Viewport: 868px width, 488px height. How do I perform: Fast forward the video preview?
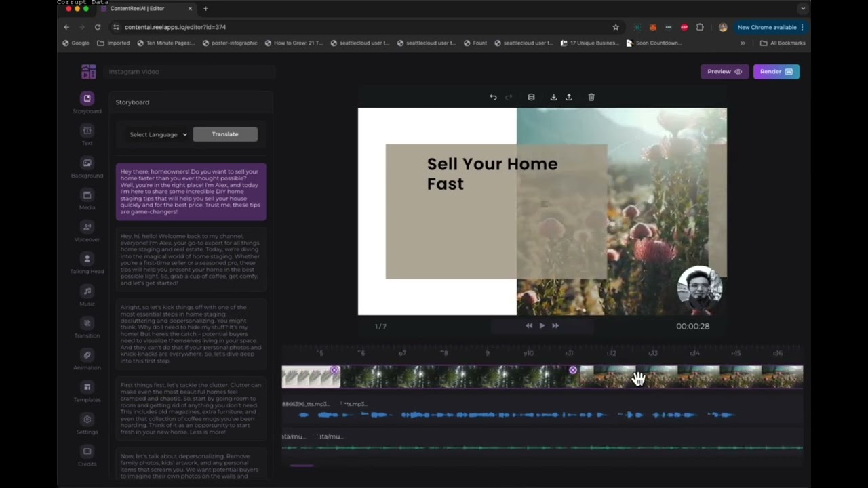pyautogui.click(x=555, y=326)
